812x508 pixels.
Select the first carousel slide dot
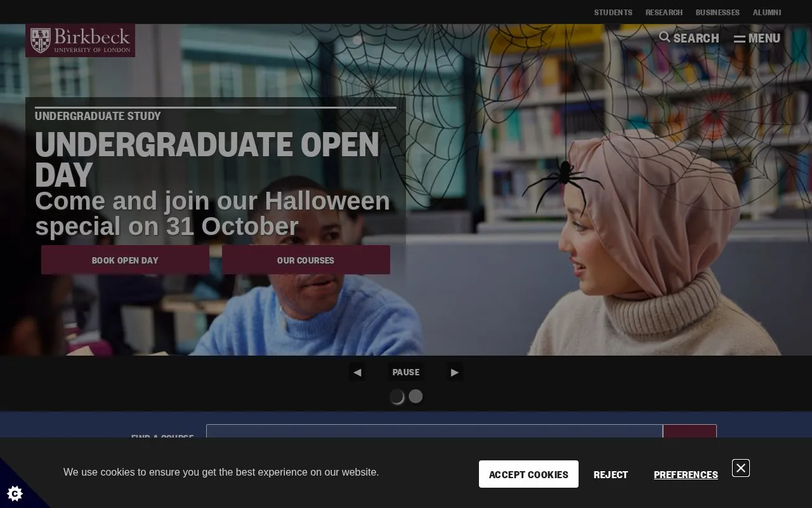click(x=396, y=396)
